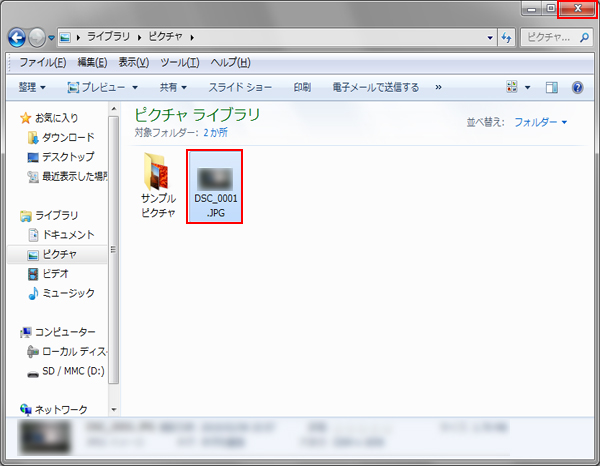The height and width of the screenshot is (466, 600).
Task: Click the スライド ショー button
Action: pyautogui.click(x=240, y=88)
